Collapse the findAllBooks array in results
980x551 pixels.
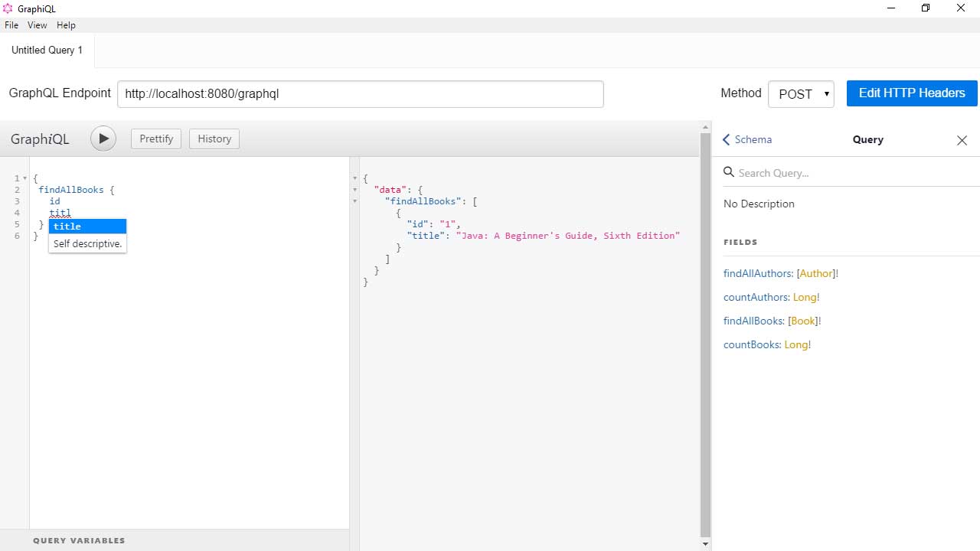pyautogui.click(x=354, y=201)
